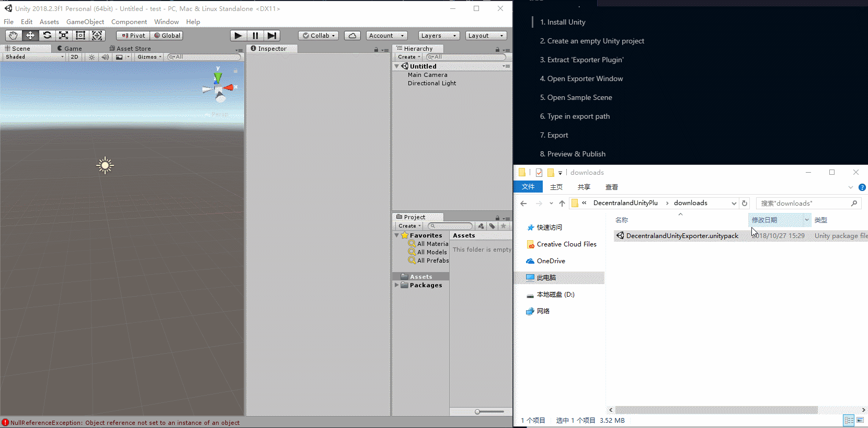Select the Assets folder in Project tree
The height and width of the screenshot is (428, 868).
tap(421, 277)
